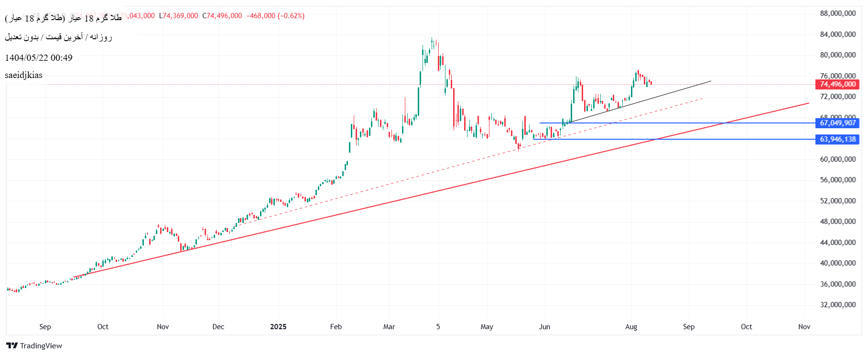Click the Persian subtitle line below title

58,37
